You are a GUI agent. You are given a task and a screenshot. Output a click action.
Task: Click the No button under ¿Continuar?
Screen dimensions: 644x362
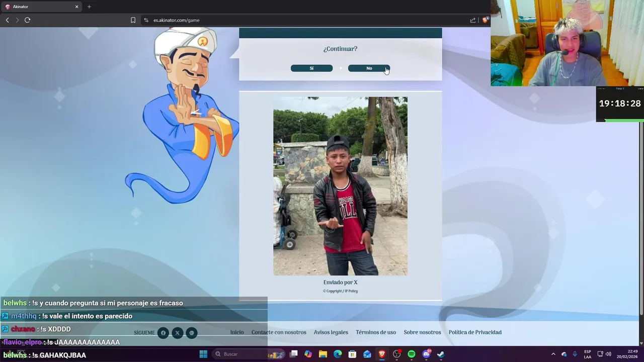[x=369, y=68]
